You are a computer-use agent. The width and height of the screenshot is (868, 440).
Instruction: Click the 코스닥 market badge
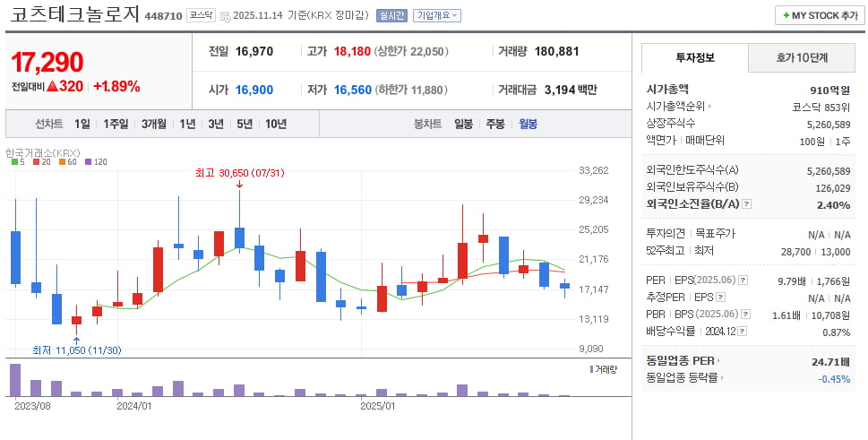(201, 15)
